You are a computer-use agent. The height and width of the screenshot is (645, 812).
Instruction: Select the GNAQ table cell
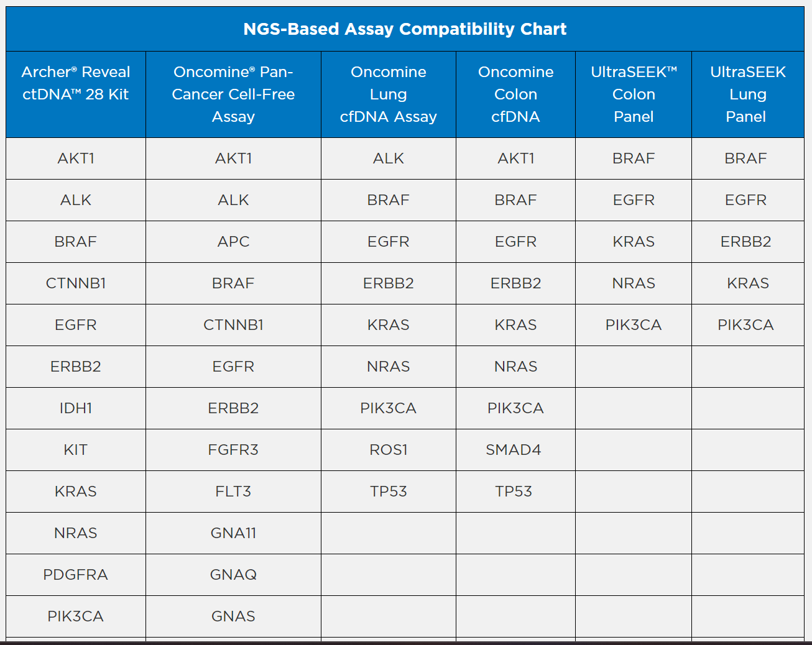pyautogui.click(x=233, y=575)
